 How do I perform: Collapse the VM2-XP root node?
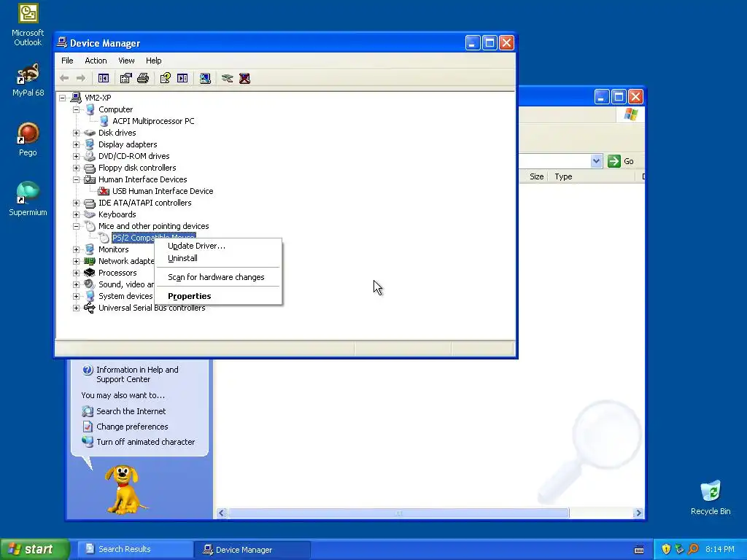click(x=63, y=98)
